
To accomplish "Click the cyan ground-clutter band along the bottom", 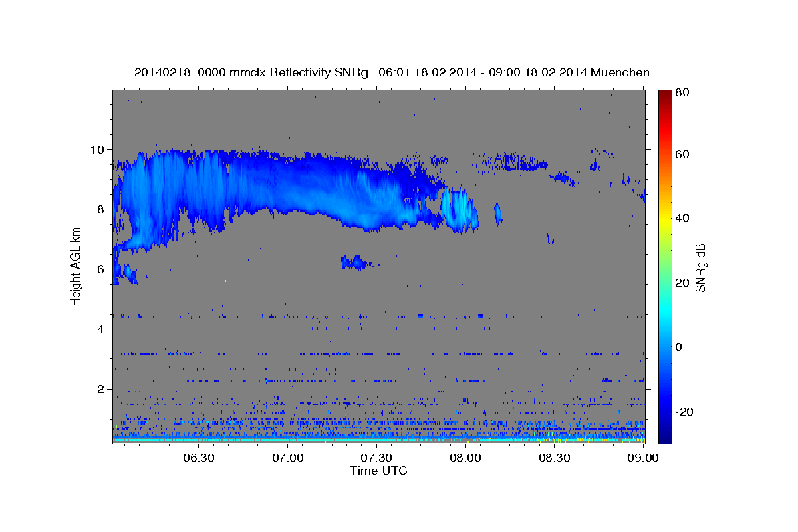I will [378, 439].
